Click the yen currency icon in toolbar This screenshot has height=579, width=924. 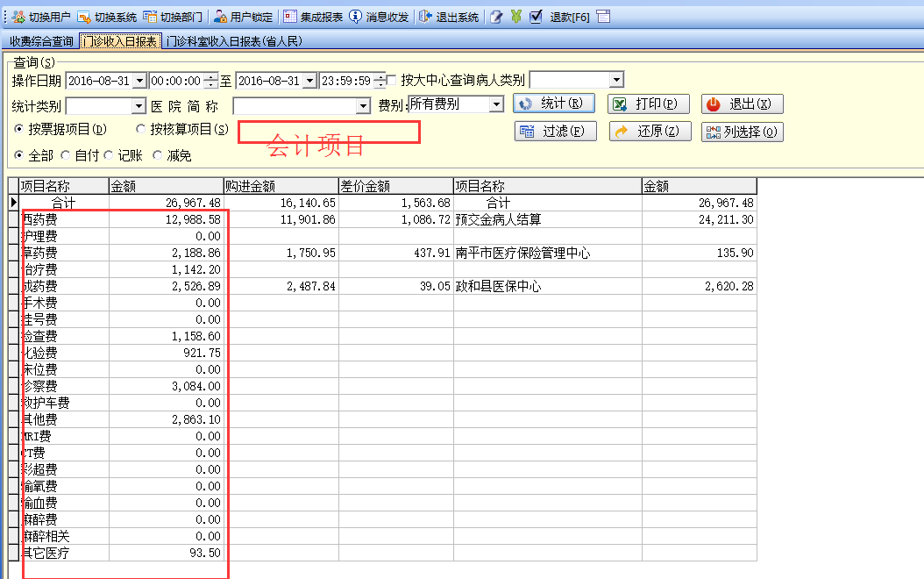pyautogui.click(x=516, y=17)
